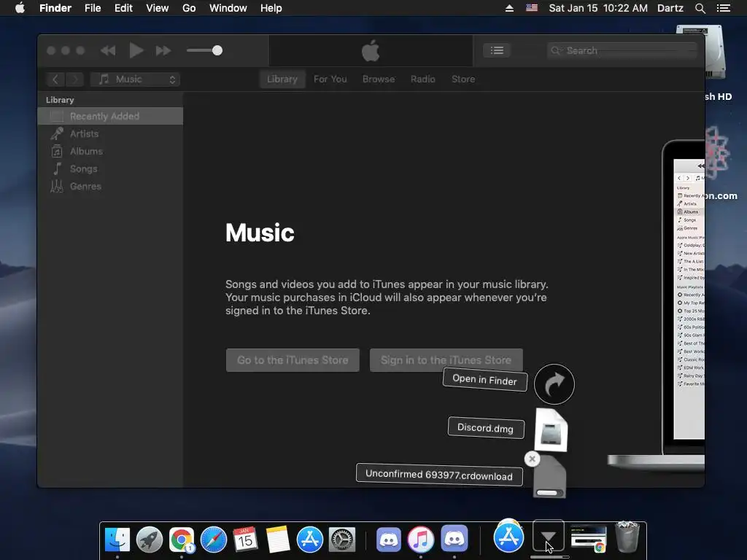Open the Up Next list icon

[x=497, y=50]
